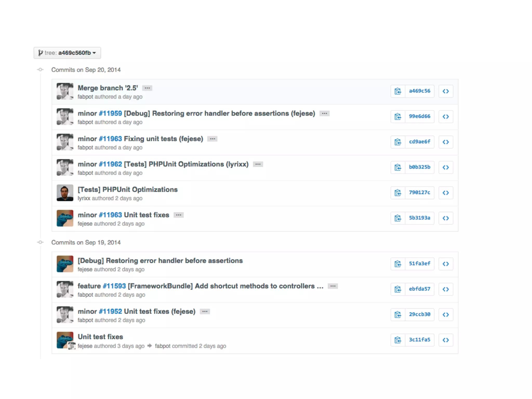Open pull request #11962 link
This screenshot has height=399, width=532.
(x=110, y=164)
